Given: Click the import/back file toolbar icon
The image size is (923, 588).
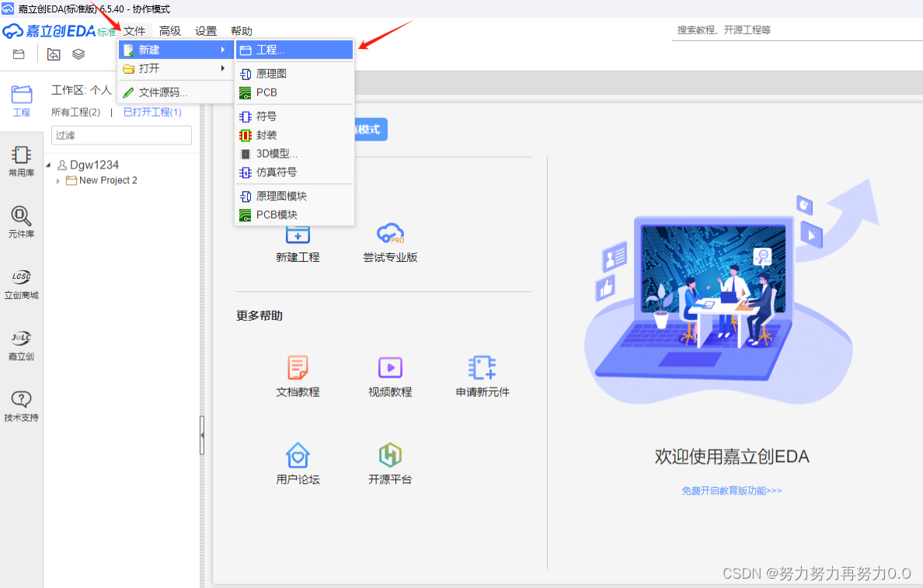Looking at the screenshot, I should pyautogui.click(x=54, y=54).
